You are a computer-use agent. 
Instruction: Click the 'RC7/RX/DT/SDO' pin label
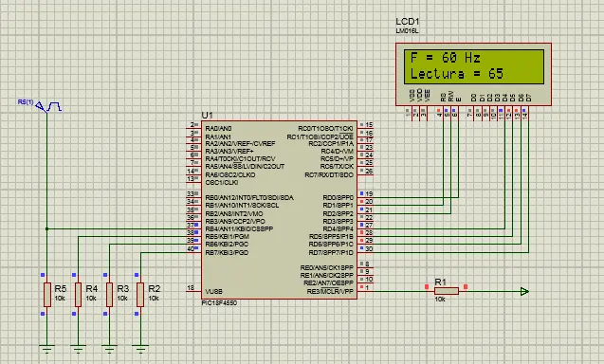click(329, 174)
